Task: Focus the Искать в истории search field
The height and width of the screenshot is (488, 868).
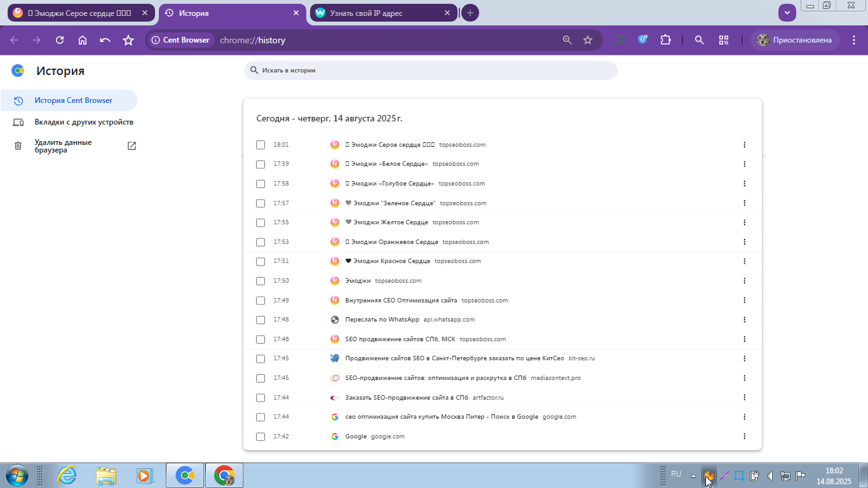Action: click(430, 71)
